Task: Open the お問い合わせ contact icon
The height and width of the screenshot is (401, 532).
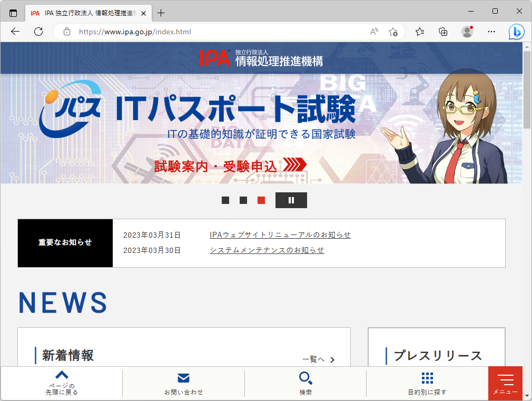Action: pyautogui.click(x=183, y=378)
